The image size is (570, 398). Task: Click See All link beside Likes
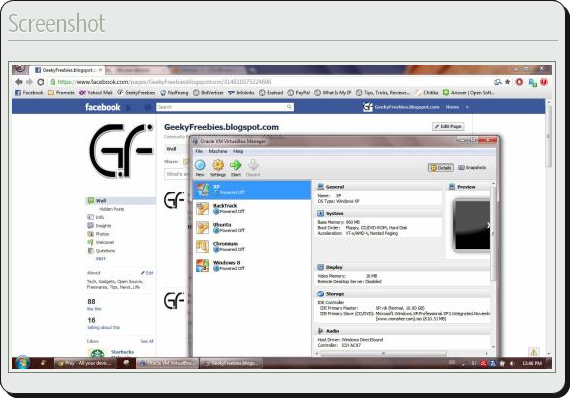pyautogui.click(x=147, y=341)
